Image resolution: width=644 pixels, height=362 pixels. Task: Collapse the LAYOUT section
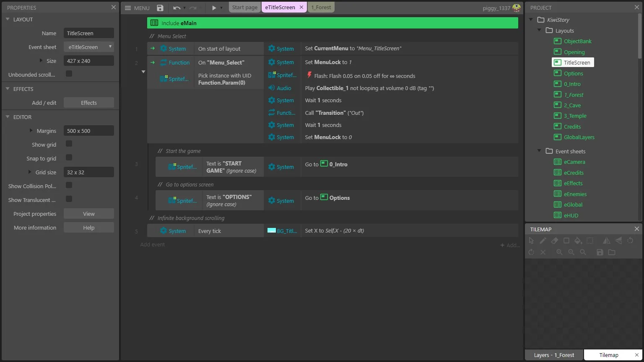coord(8,19)
